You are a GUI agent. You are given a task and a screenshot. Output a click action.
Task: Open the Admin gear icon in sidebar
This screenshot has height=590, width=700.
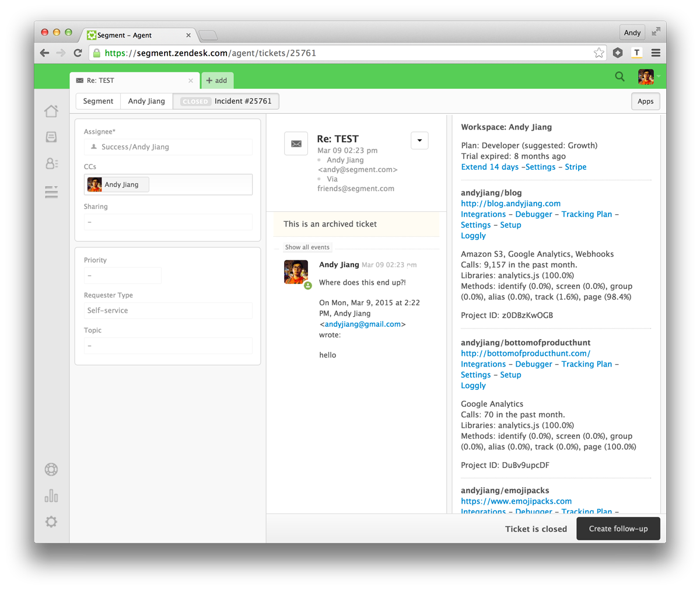click(x=51, y=522)
